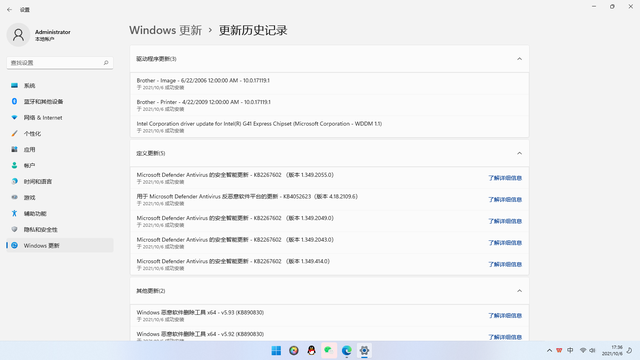This screenshot has width=640, height=360.
Task: Select Windows 更新 in sidebar
Action: [60, 245]
